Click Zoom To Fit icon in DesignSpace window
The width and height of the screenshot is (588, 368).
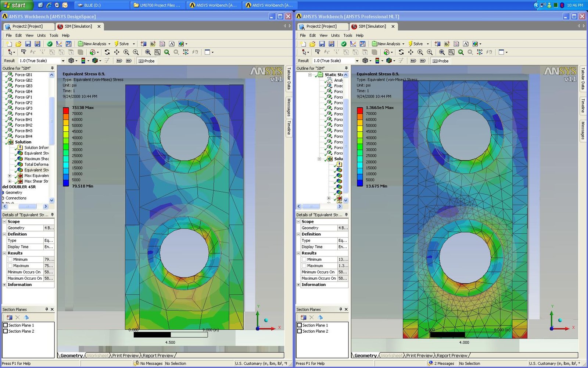[148, 52]
